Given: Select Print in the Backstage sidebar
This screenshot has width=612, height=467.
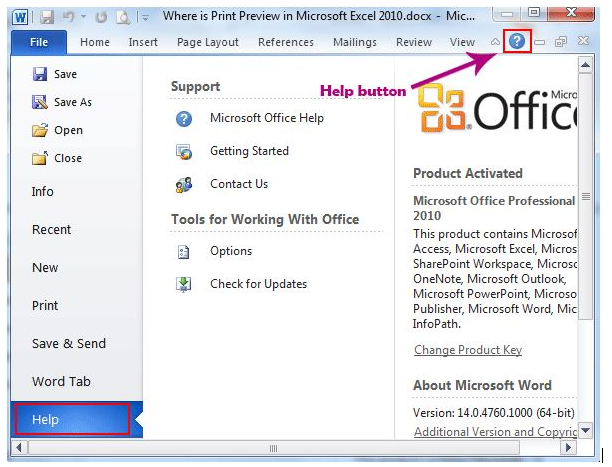Looking at the screenshot, I should click(x=45, y=305).
